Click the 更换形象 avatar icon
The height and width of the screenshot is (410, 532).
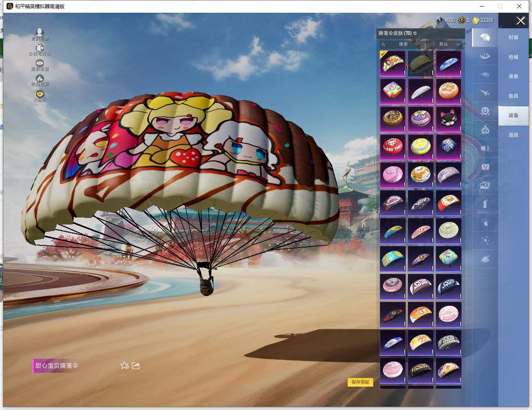[40, 33]
